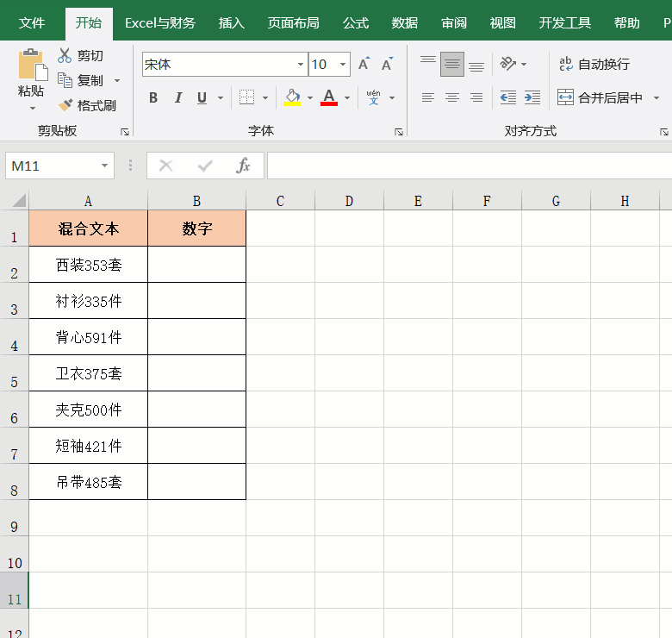This screenshot has width=672, height=638.
Task: Click the Paste clipboard icon
Action: (x=32, y=65)
